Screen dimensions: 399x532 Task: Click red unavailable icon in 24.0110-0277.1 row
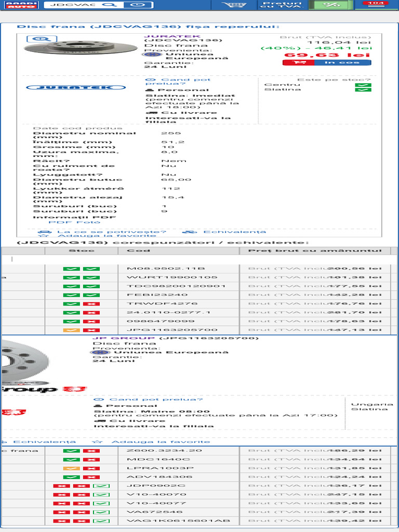[91, 312]
